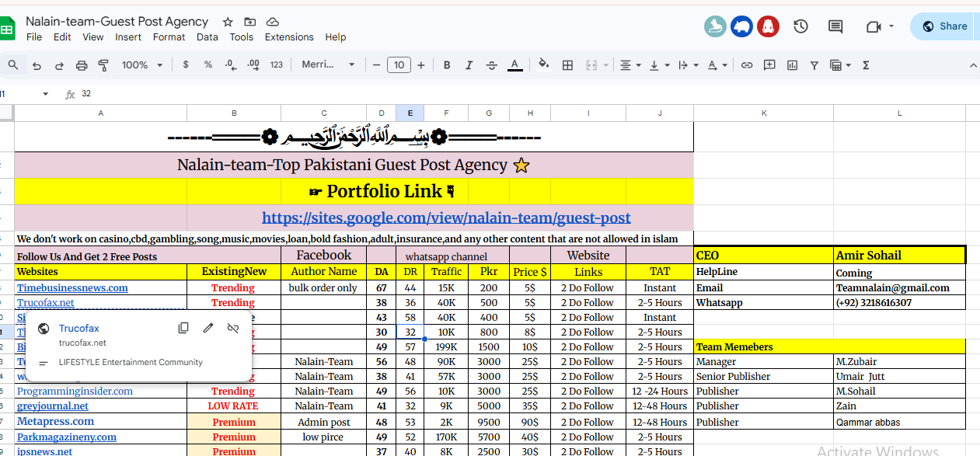The width and height of the screenshot is (980, 456).
Task: Open the fill color bucket tool
Action: (x=544, y=64)
